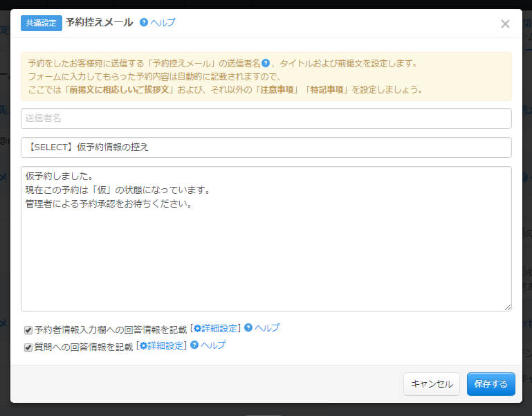Click inside the 仮予約しました message body textarea
Viewport: 532px width, 416px height.
(266, 239)
